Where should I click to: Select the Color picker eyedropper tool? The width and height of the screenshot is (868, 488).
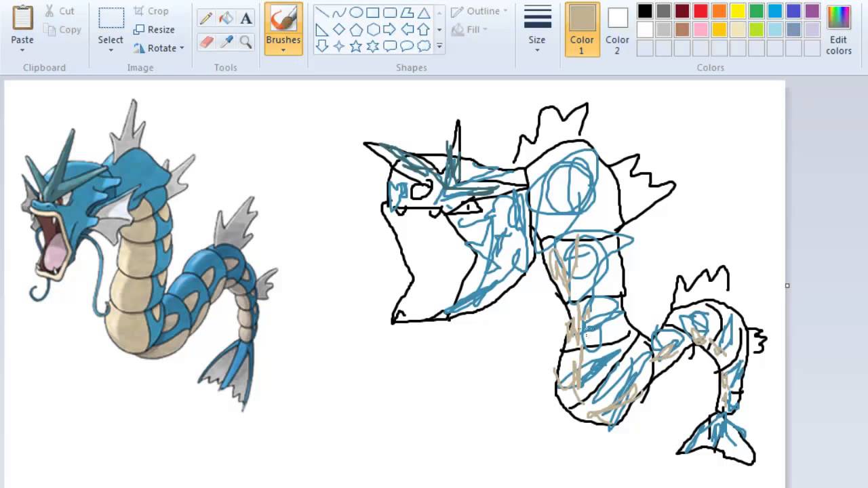click(x=226, y=42)
